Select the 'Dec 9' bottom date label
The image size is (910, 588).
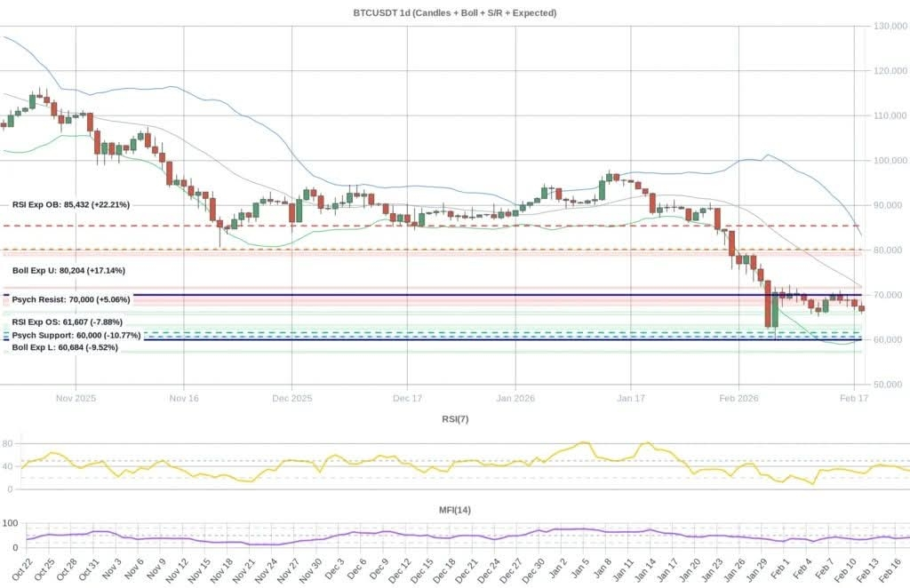click(x=380, y=570)
